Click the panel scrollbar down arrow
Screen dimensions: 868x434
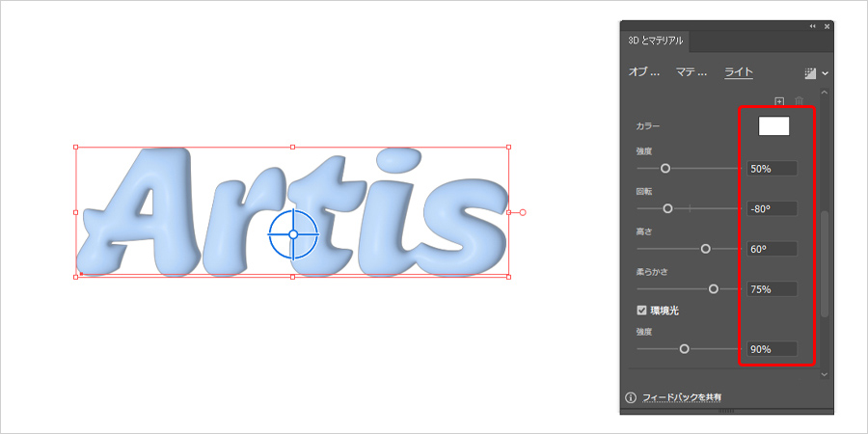coord(825,375)
